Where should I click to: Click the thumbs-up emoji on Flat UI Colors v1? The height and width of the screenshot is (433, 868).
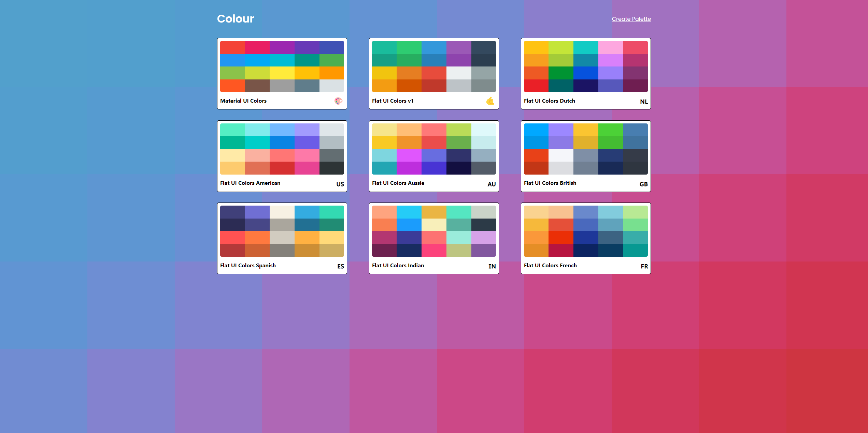point(490,101)
